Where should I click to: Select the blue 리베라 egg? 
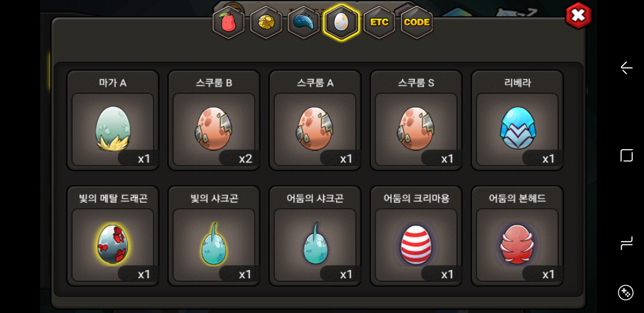(517, 120)
